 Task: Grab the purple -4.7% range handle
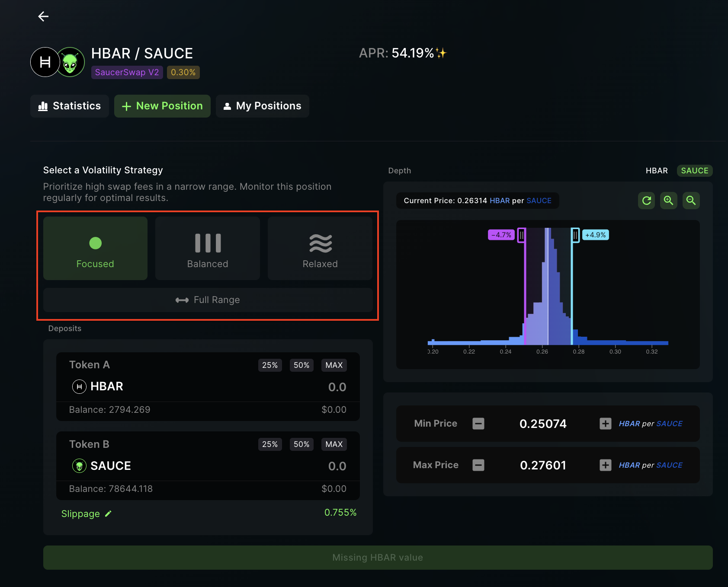pyautogui.click(x=522, y=235)
